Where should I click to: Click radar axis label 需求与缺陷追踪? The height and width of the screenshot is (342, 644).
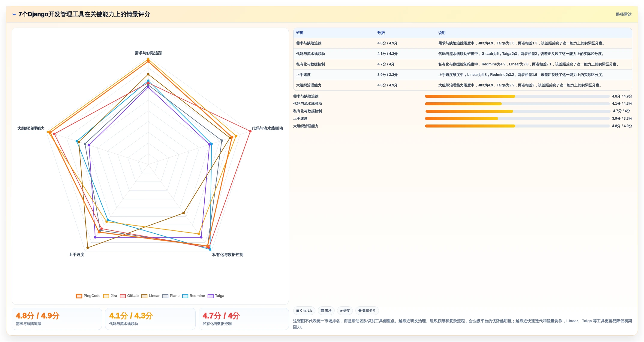148,53
